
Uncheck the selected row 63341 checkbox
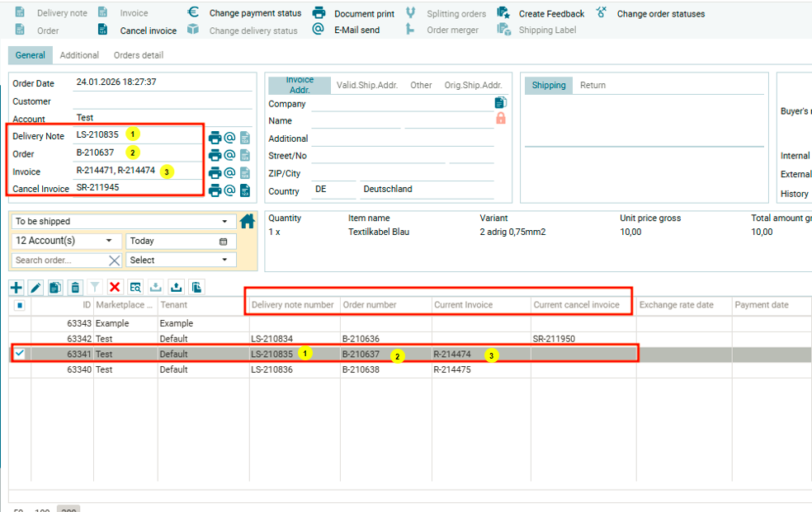(x=20, y=354)
